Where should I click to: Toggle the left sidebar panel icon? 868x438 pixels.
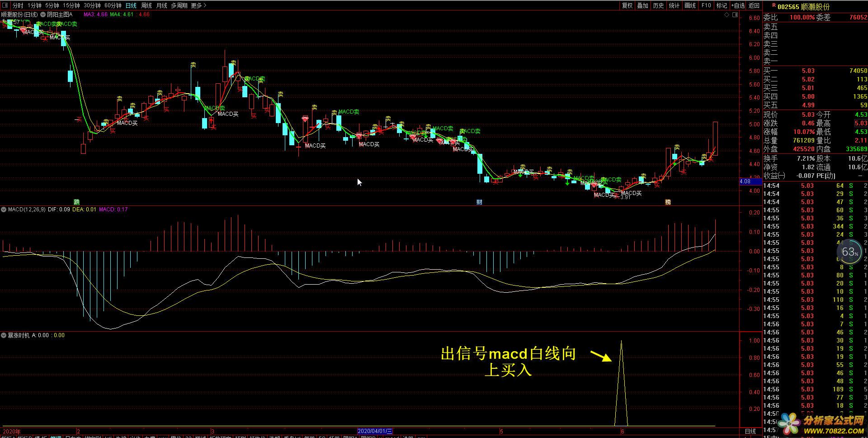[x=5, y=5]
